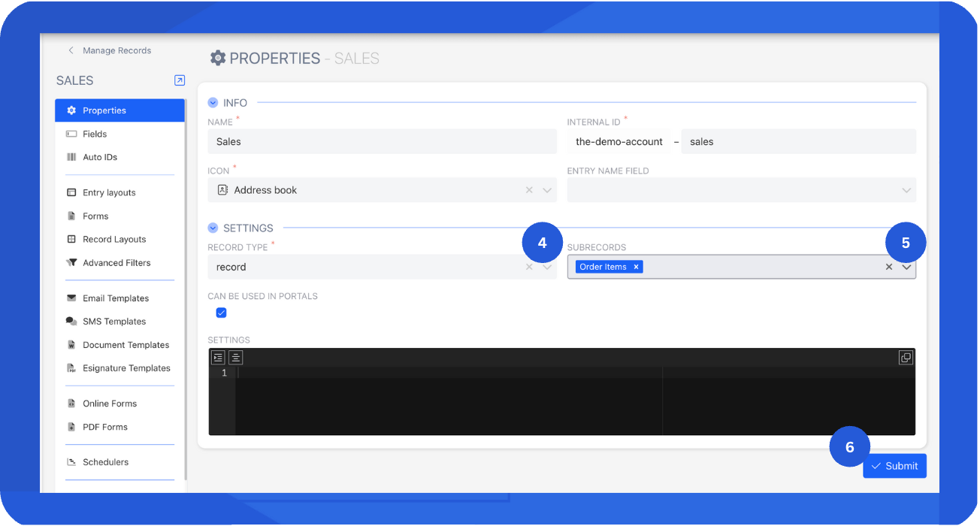The image size is (980, 529).
Task: Click the PDF Forms icon
Action: (x=71, y=427)
